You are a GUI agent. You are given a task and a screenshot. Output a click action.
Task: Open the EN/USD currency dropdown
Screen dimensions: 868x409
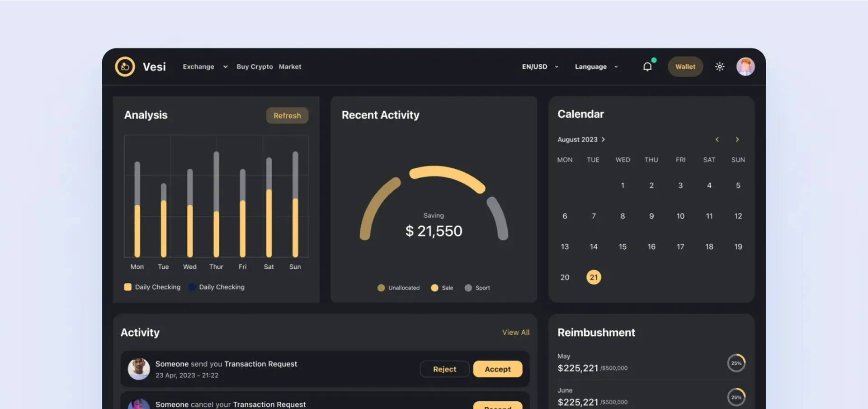[x=540, y=67]
